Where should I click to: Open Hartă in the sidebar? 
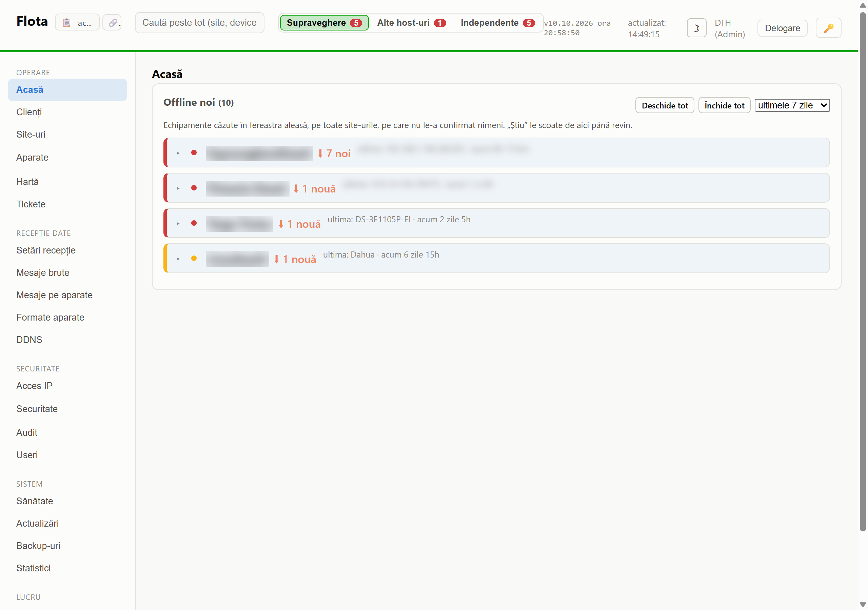67,182
